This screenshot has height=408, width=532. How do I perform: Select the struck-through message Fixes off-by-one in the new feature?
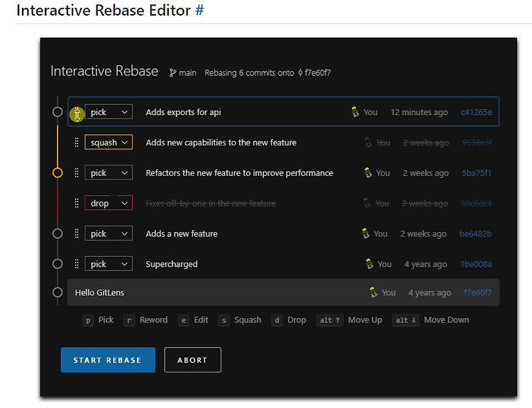coord(211,204)
